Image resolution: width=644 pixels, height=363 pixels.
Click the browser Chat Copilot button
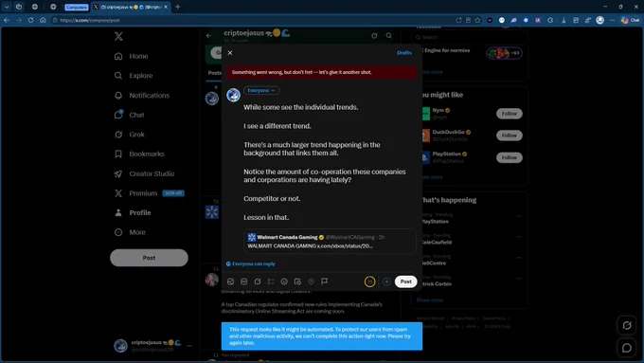(631, 20)
